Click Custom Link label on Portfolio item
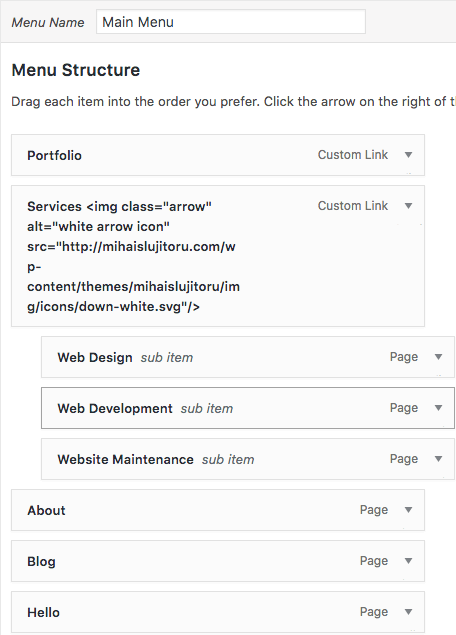This screenshot has height=635, width=456. tap(353, 155)
